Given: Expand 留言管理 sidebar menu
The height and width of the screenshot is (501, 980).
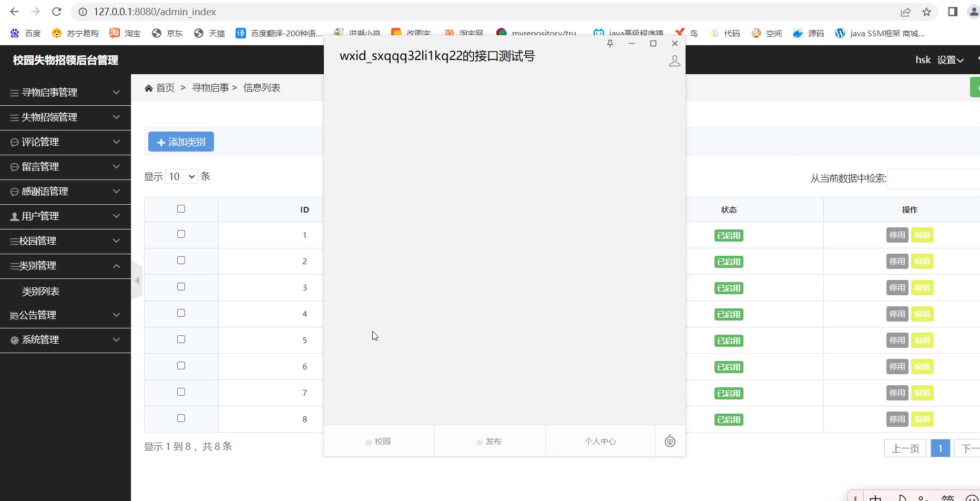Looking at the screenshot, I should pyautogui.click(x=65, y=167).
